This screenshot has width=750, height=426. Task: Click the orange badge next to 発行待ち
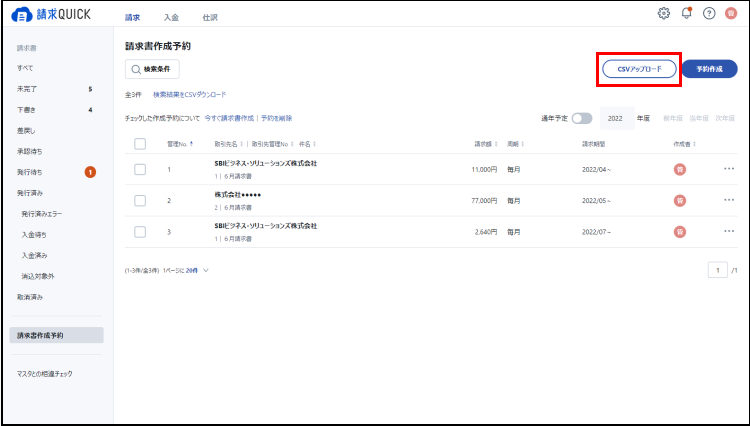tap(90, 172)
